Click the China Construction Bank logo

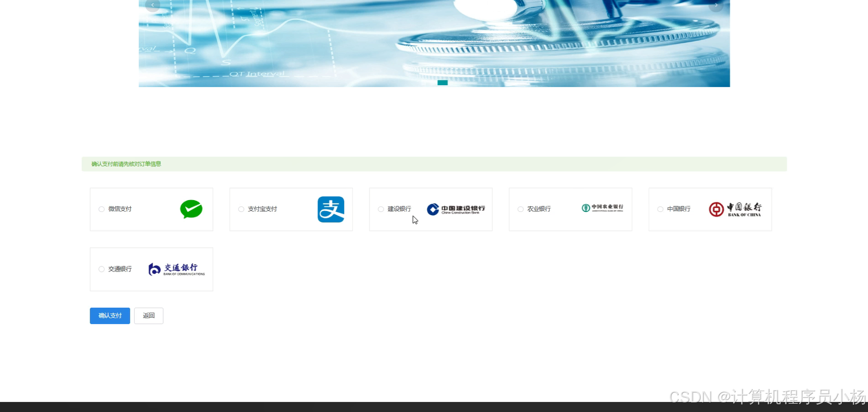click(x=456, y=209)
